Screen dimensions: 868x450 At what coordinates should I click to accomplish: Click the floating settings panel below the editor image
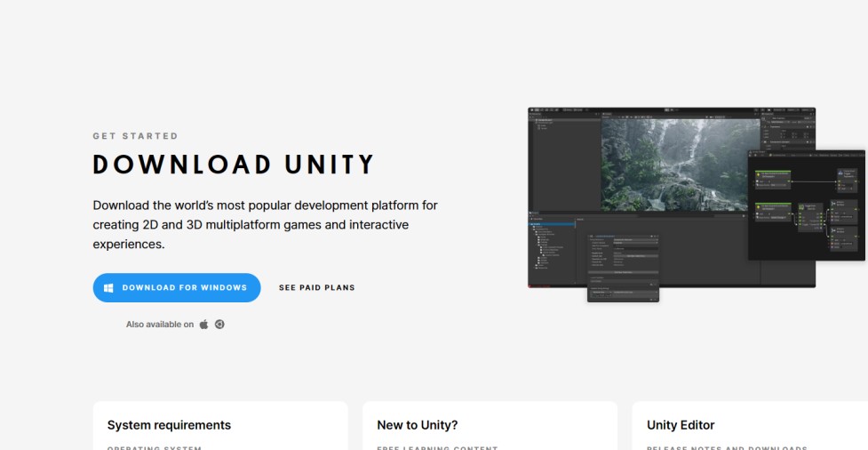pyautogui.click(x=623, y=293)
